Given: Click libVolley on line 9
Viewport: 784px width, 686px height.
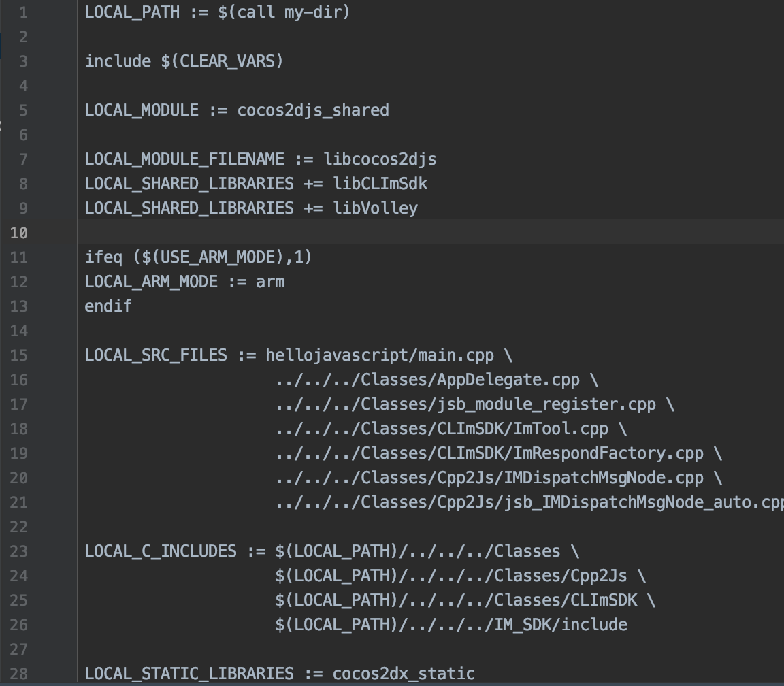Looking at the screenshot, I should [376, 208].
